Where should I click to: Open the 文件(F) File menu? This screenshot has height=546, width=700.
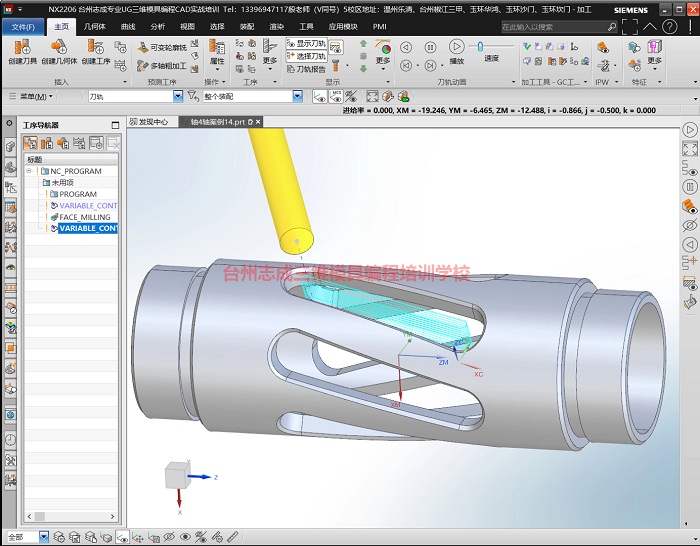click(23, 27)
